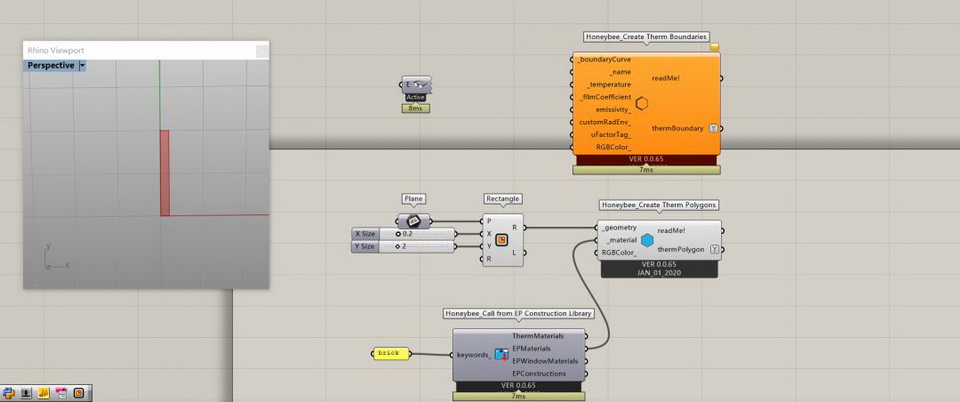Click the filter tag on thermPolygon output
The height and width of the screenshot is (402, 960).
(x=713, y=248)
